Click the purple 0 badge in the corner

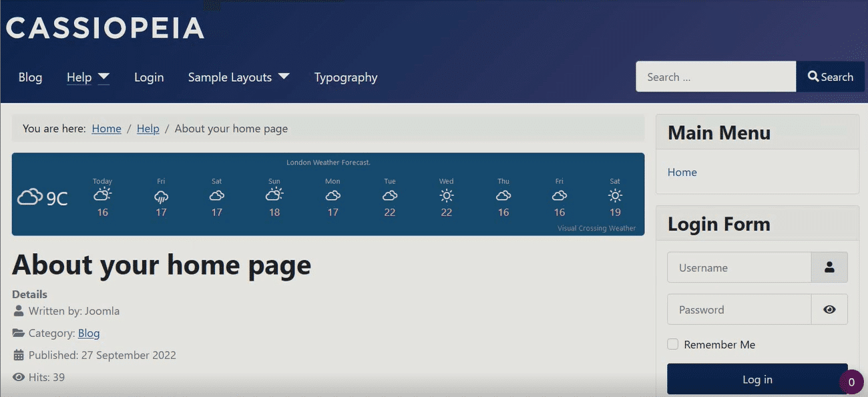[x=852, y=382]
